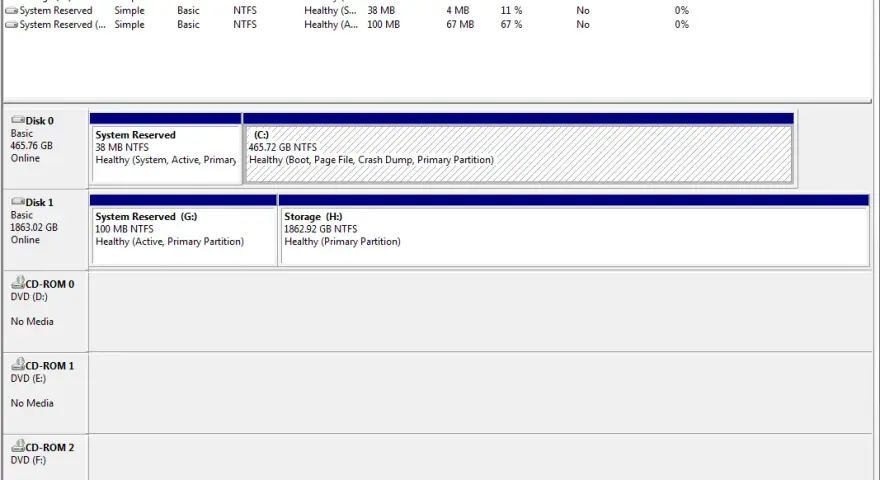Click the '4 MB' free space cell
This screenshot has height=480, width=880.
458,11
